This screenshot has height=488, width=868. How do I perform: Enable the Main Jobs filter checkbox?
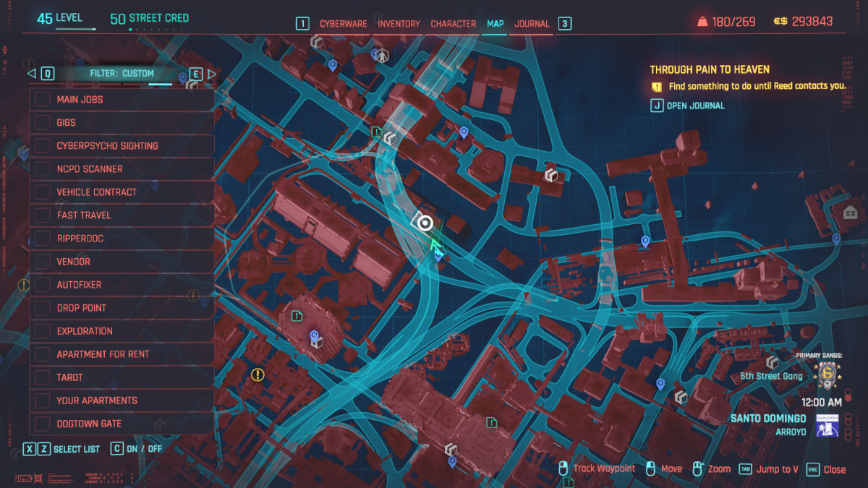[x=43, y=100]
